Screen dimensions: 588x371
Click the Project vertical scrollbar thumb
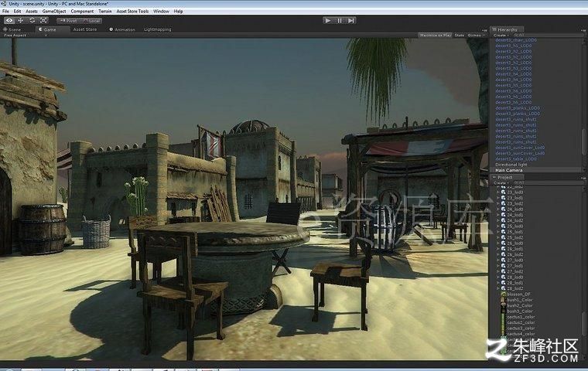coord(583,323)
